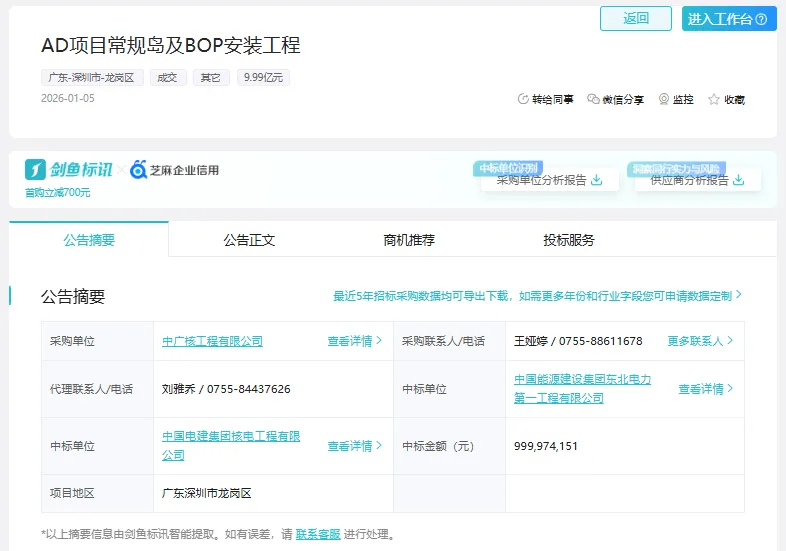Click the 联系客服 link

[318, 534]
